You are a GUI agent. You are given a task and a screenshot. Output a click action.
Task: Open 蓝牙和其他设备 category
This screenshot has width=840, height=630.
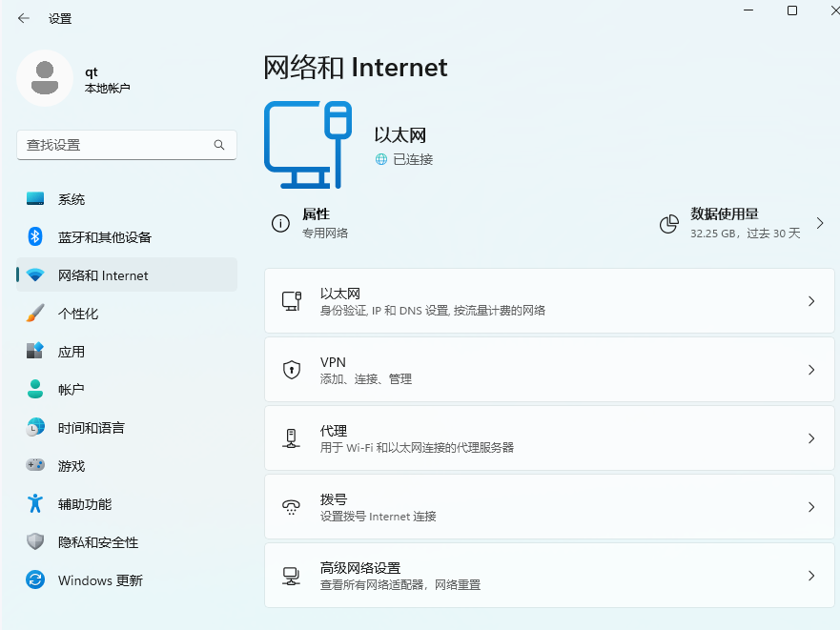pos(127,236)
